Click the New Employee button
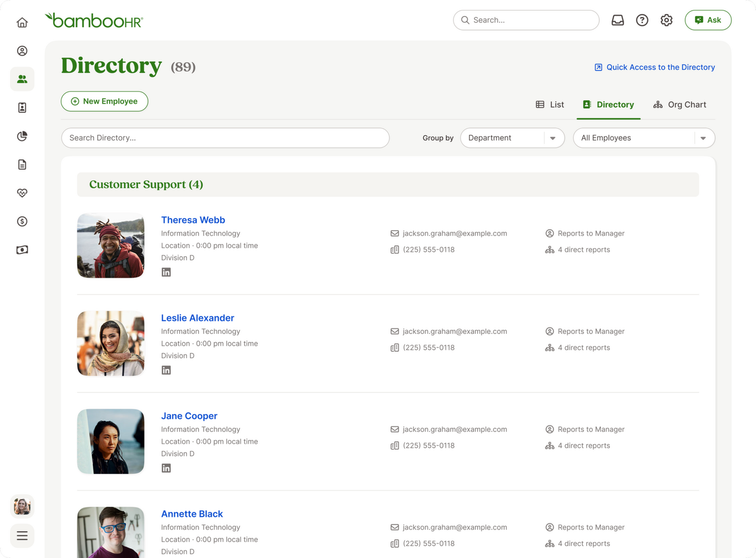 104,101
